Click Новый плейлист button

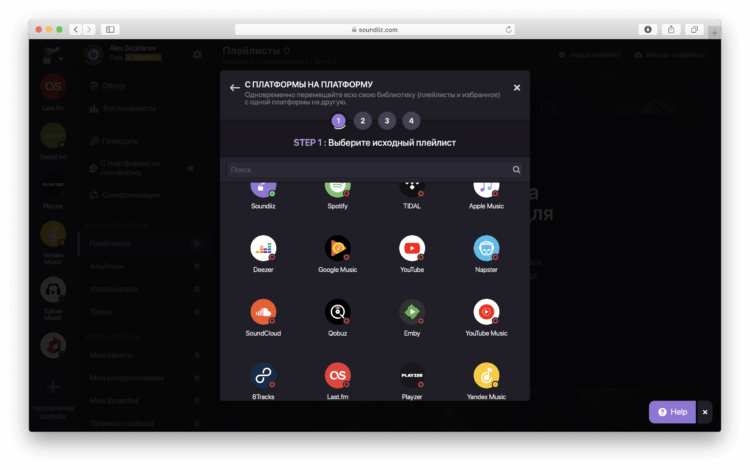click(590, 55)
